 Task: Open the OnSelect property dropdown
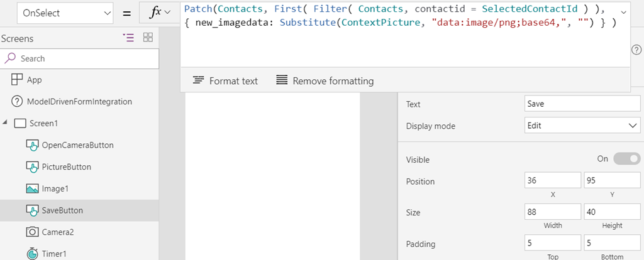pyautogui.click(x=65, y=13)
